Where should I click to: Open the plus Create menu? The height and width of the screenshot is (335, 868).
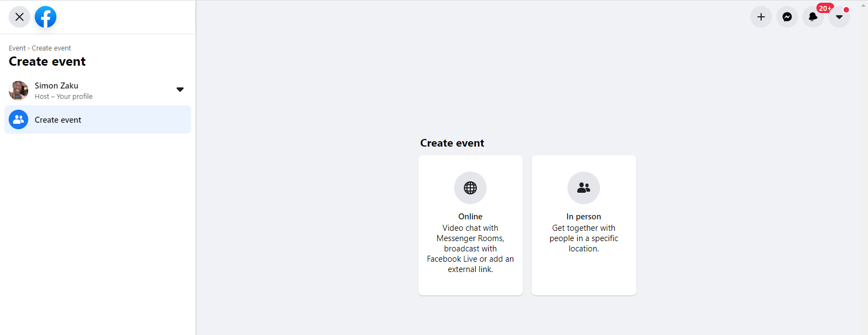coord(761,17)
